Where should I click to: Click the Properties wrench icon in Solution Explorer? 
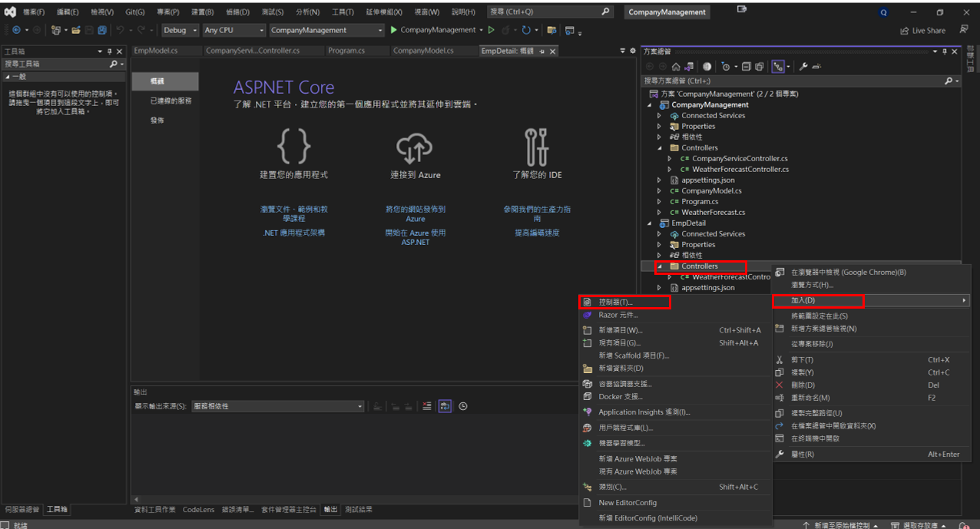(803, 67)
